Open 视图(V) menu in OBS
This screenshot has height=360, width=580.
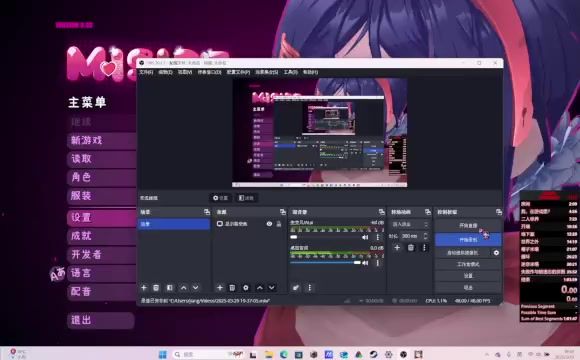coord(185,72)
